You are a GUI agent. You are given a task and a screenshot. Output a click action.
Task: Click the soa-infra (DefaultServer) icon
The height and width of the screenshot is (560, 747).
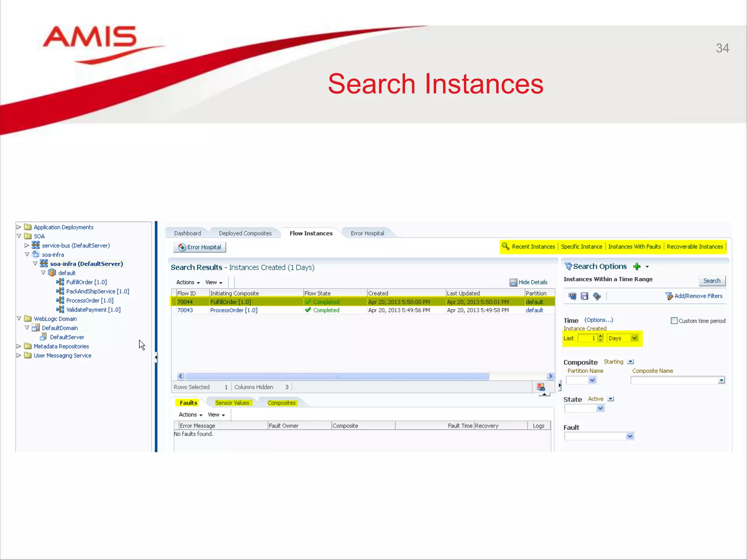coord(44,263)
